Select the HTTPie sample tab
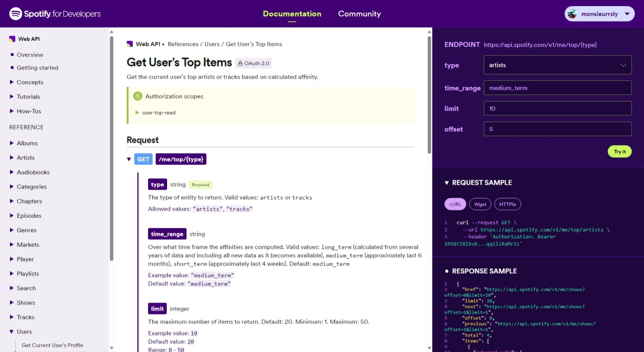This screenshot has width=644, height=352. (x=507, y=204)
